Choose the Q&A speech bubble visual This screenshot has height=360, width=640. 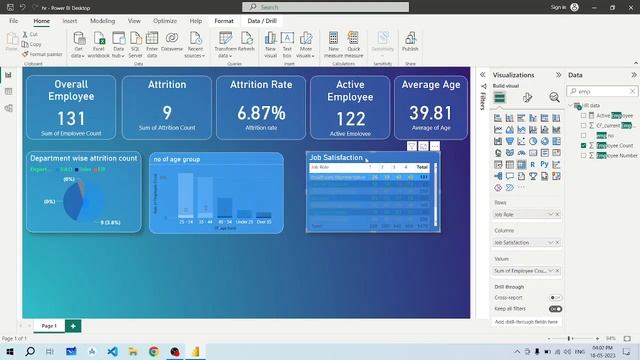coord(509,176)
